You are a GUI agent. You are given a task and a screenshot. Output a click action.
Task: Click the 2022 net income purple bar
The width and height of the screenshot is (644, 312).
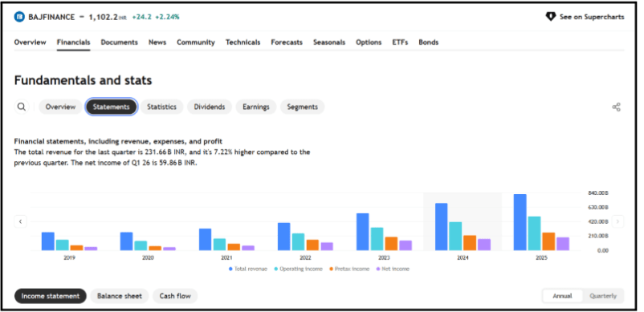[x=327, y=246]
